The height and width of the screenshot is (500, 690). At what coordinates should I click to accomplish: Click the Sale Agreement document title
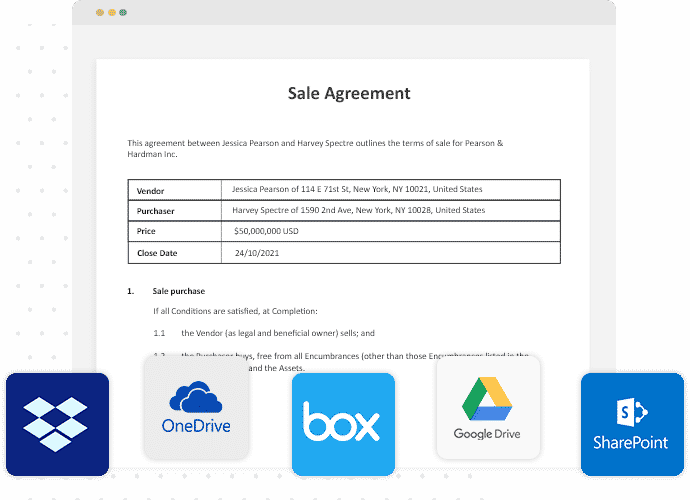tap(349, 93)
